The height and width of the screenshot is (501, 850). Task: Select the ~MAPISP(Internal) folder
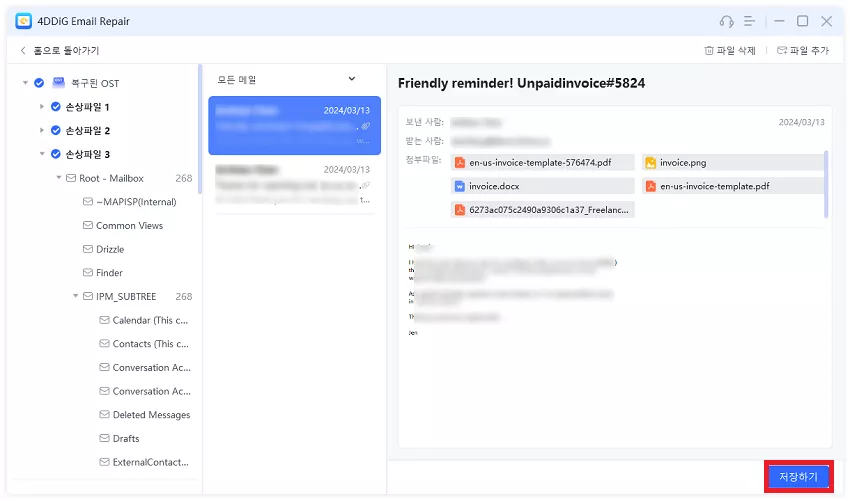[x=136, y=202]
